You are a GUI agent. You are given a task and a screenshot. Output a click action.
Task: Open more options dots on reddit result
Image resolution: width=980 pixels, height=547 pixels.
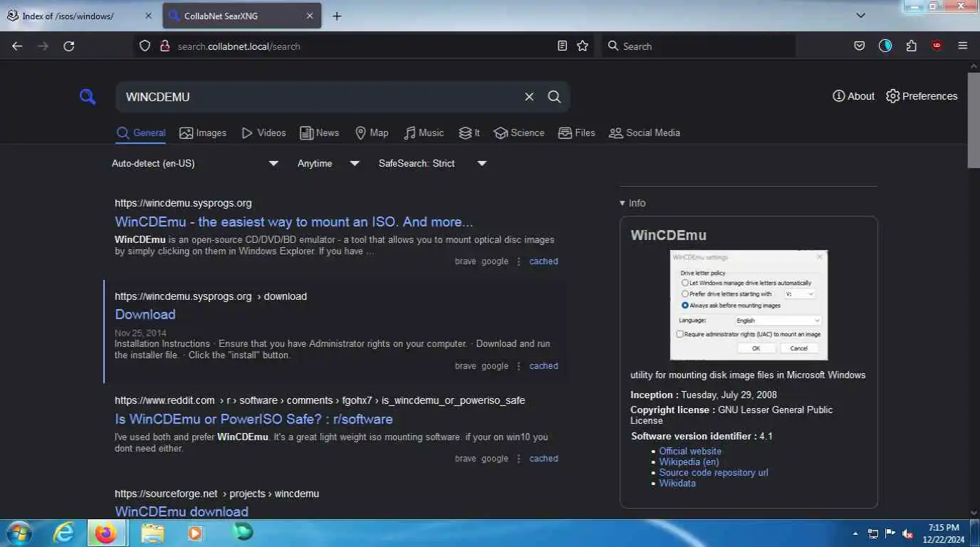(518, 459)
